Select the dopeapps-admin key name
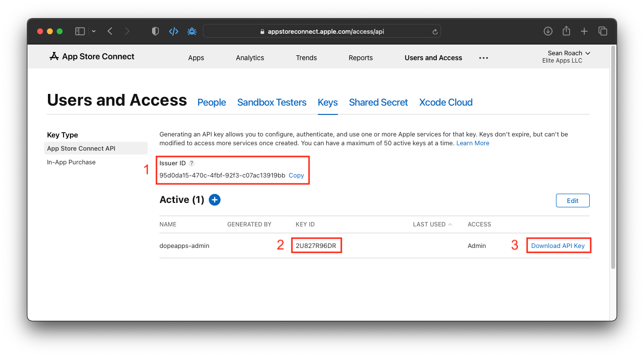 [x=184, y=246]
